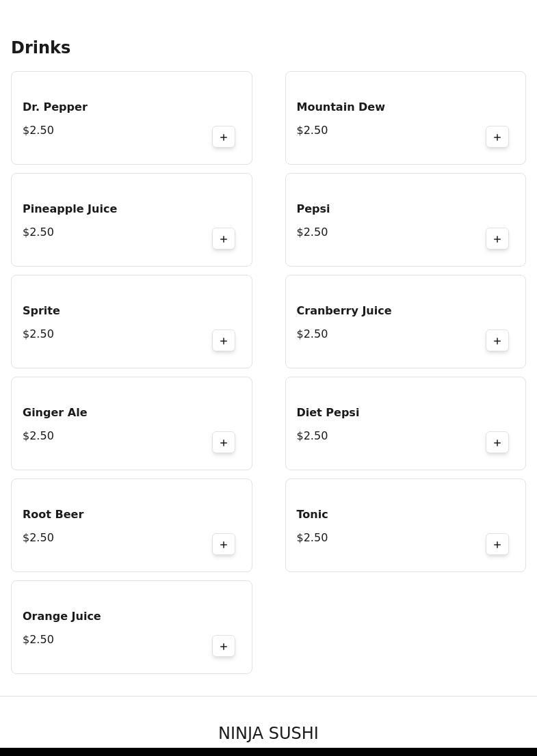This screenshot has width=537, height=756.
Task: Add Cranberry Juice using plus icon
Action: point(497,341)
